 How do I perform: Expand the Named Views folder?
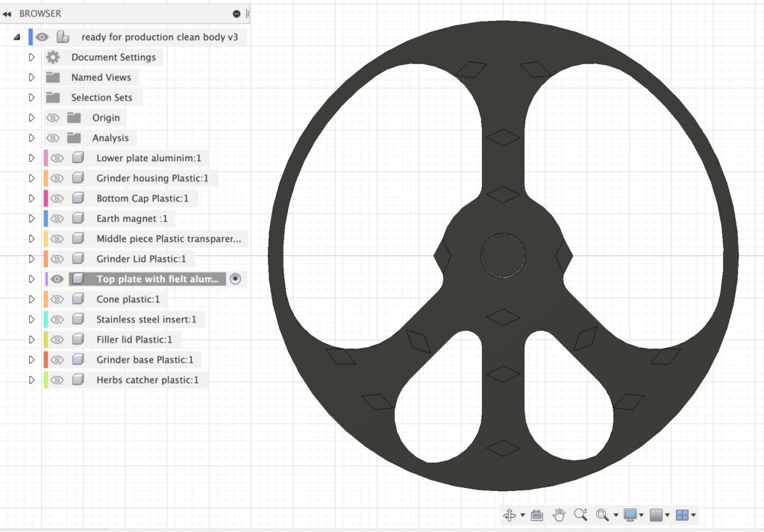coord(31,78)
